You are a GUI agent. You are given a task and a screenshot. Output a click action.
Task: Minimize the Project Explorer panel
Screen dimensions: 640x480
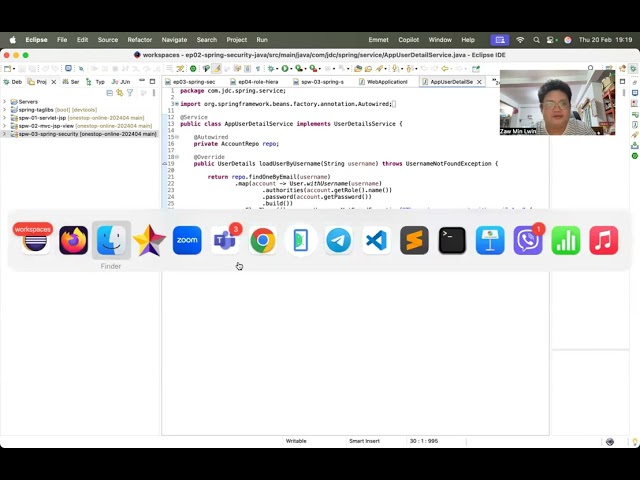(142, 80)
